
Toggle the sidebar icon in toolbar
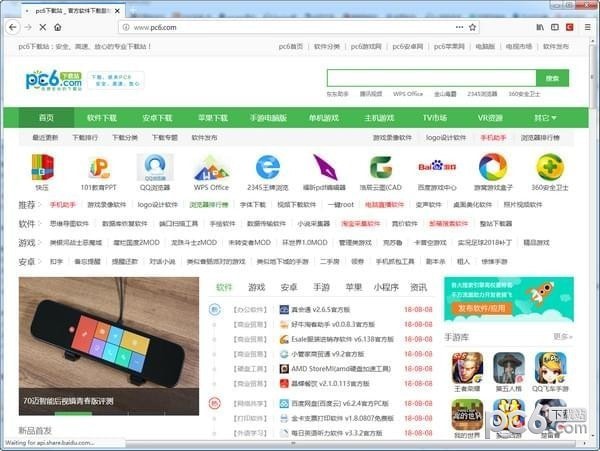[555, 27]
